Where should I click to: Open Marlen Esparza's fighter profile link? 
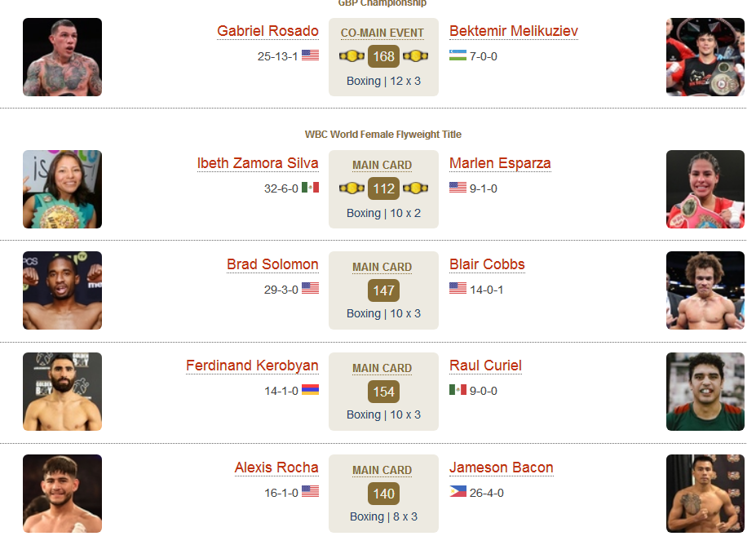point(500,163)
